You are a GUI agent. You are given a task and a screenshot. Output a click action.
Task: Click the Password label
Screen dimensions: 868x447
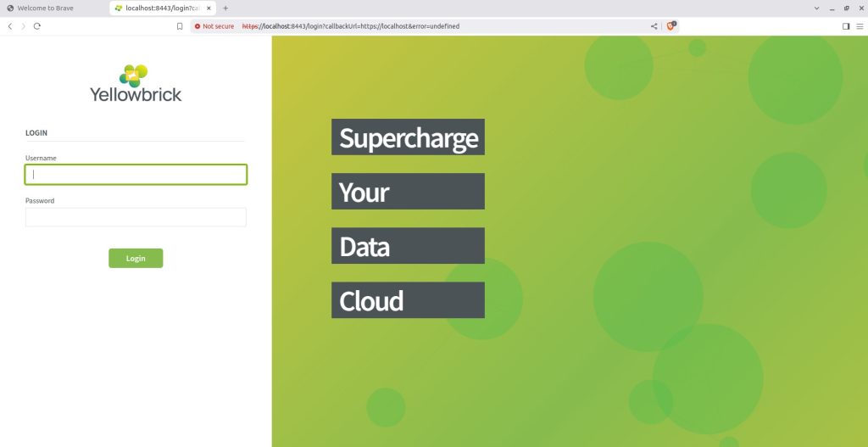[x=40, y=200]
